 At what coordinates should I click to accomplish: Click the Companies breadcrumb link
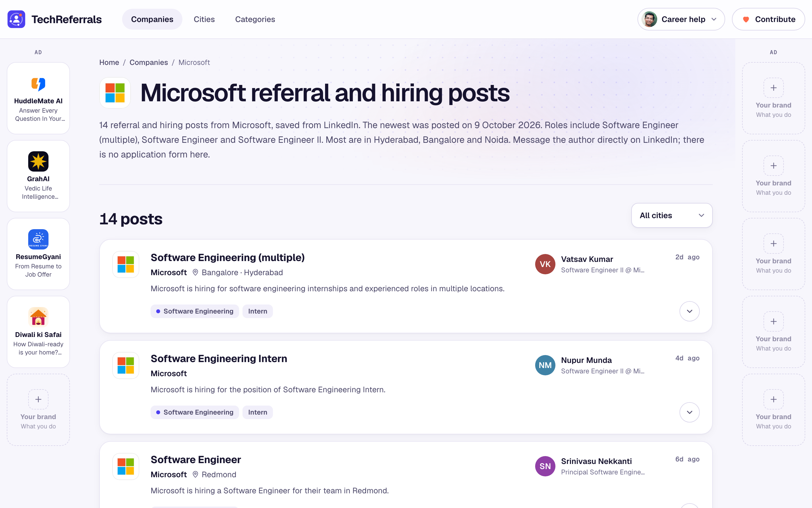149,62
